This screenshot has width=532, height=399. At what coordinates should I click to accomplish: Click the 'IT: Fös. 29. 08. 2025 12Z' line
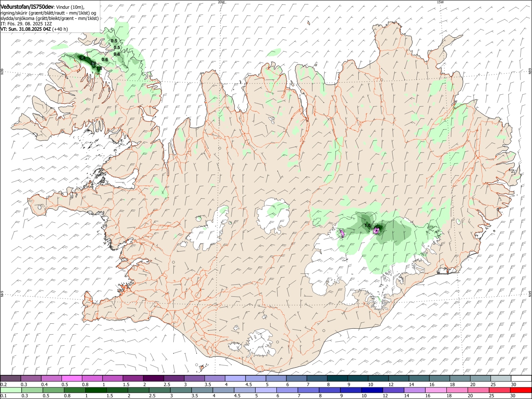[x=26, y=24]
